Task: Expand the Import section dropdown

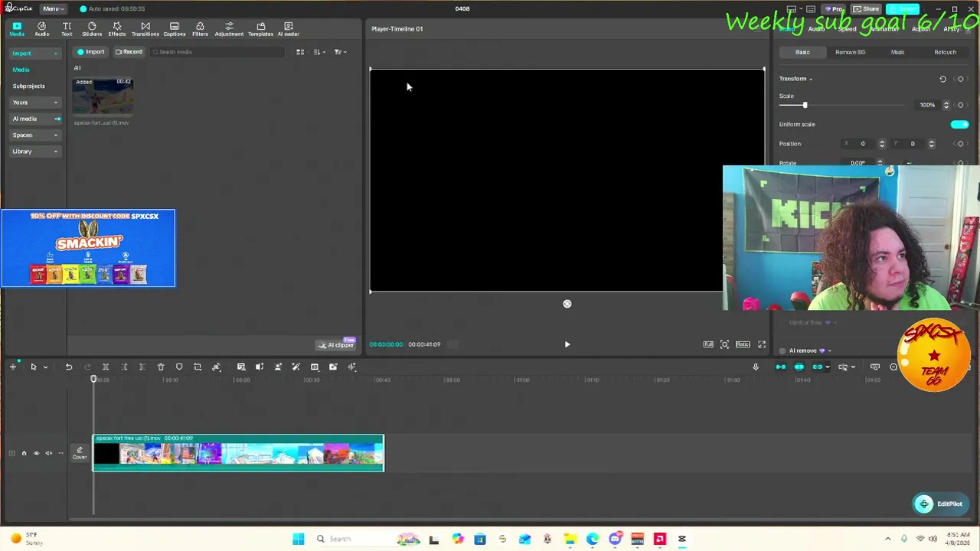Action: click(55, 54)
